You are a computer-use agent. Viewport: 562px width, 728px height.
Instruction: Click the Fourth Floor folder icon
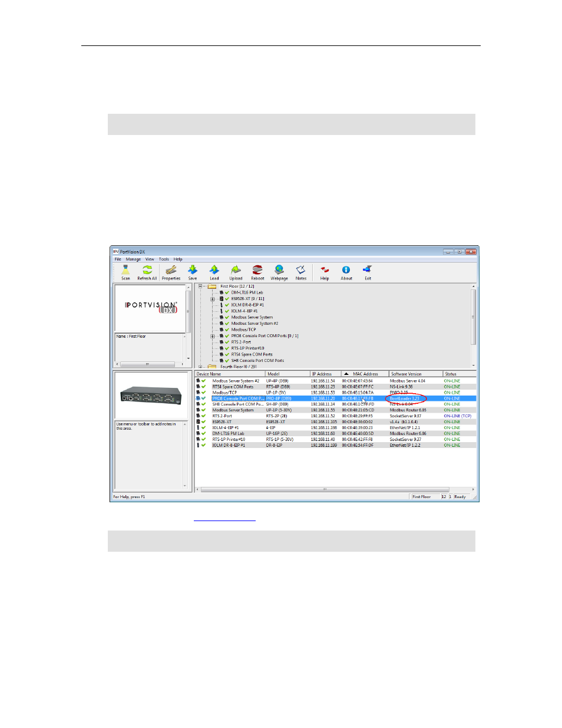click(212, 367)
